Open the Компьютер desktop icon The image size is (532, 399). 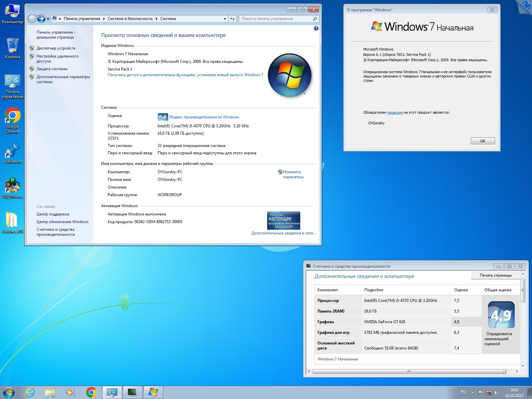[x=12, y=14]
